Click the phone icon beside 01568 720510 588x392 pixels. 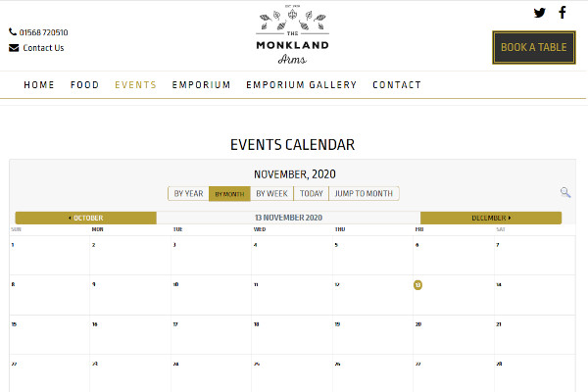pyautogui.click(x=13, y=32)
